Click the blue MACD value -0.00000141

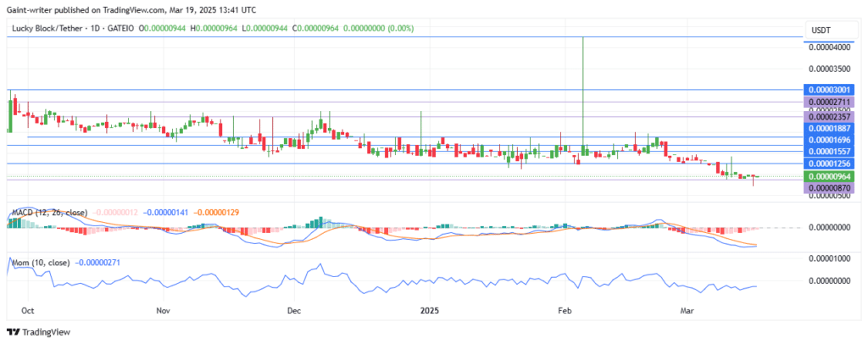[x=166, y=213]
